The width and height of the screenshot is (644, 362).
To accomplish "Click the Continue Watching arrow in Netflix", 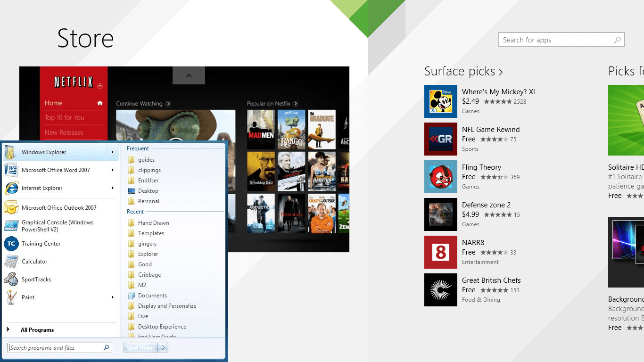I will pyautogui.click(x=168, y=104).
